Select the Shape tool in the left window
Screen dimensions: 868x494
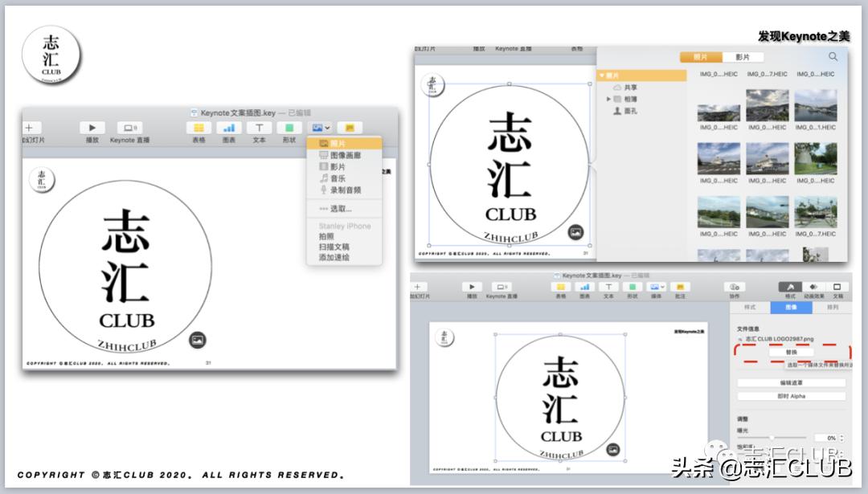(289, 128)
